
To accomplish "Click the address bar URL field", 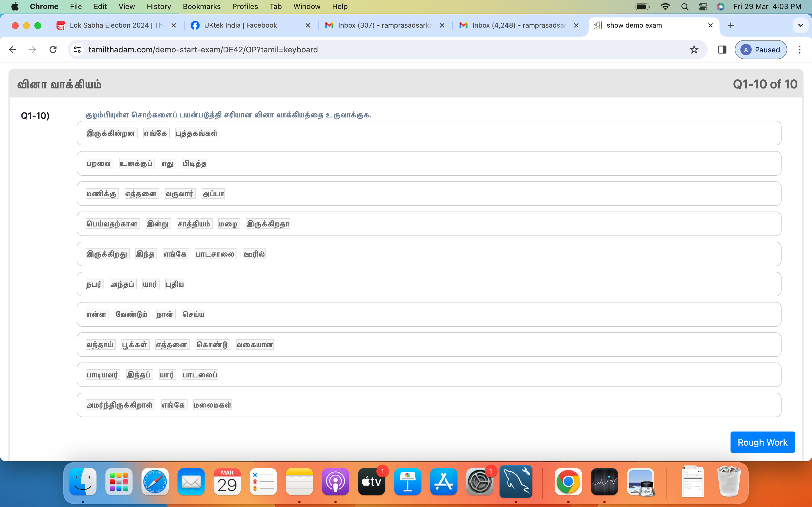I will (369, 50).
